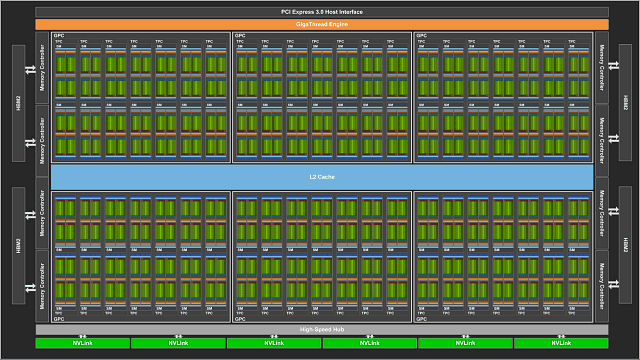Select the bottom left-side Memory Controller

coord(42,286)
